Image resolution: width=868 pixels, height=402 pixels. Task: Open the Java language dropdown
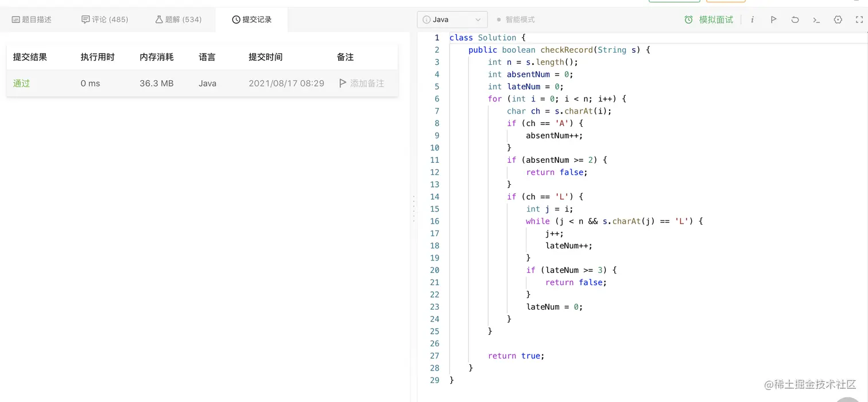click(x=452, y=19)
